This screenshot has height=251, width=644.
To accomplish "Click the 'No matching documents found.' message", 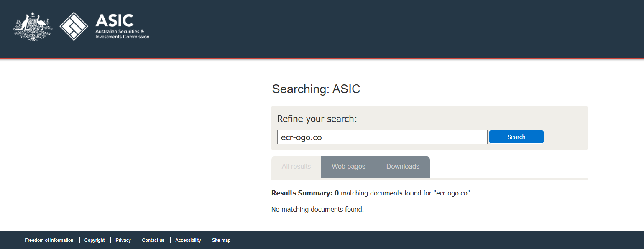I will [x=317, y=210].
